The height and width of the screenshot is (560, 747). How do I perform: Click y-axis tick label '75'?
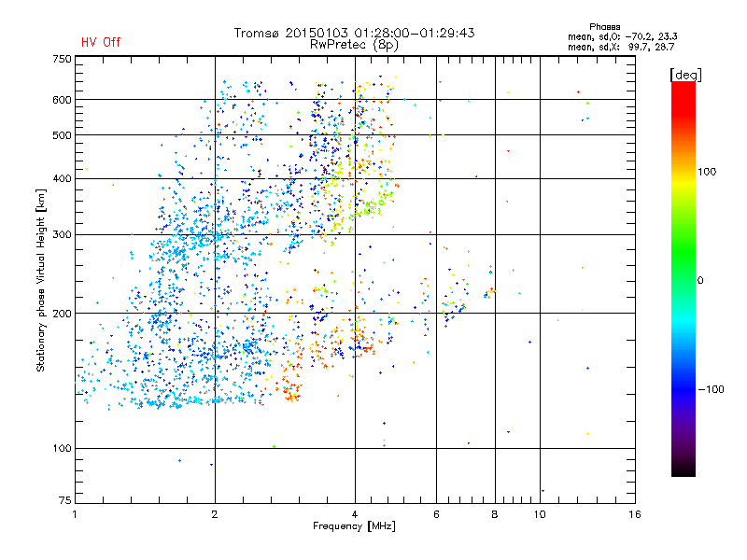coord(65,500)
